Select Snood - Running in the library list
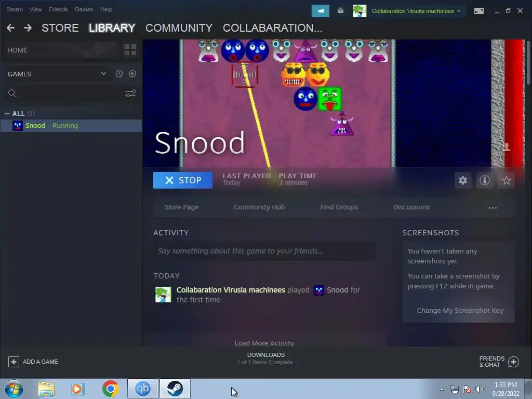 [71, 126]
